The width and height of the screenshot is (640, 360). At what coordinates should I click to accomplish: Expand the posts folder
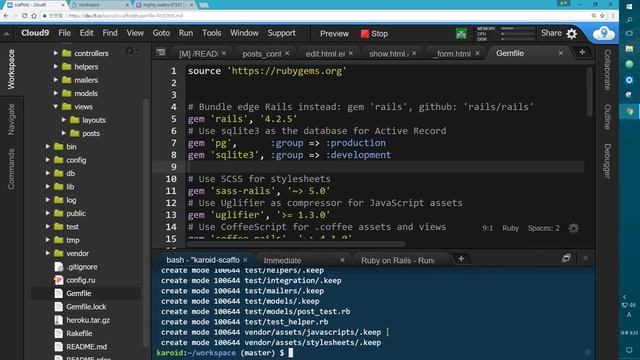tap(64, 133)
